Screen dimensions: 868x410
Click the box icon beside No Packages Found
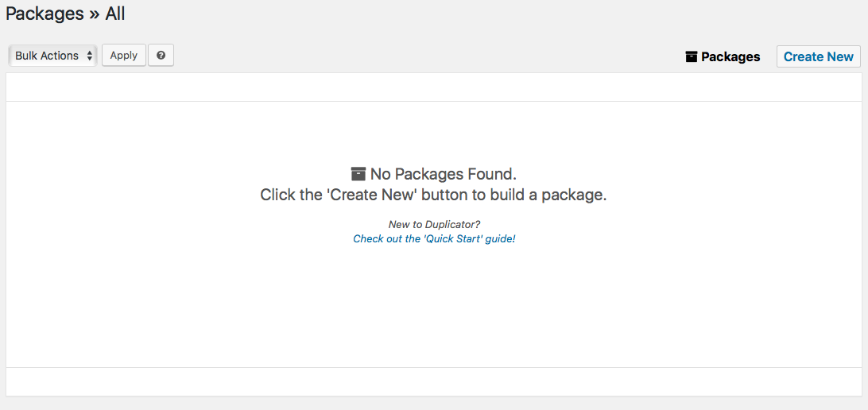click(358, 174)
